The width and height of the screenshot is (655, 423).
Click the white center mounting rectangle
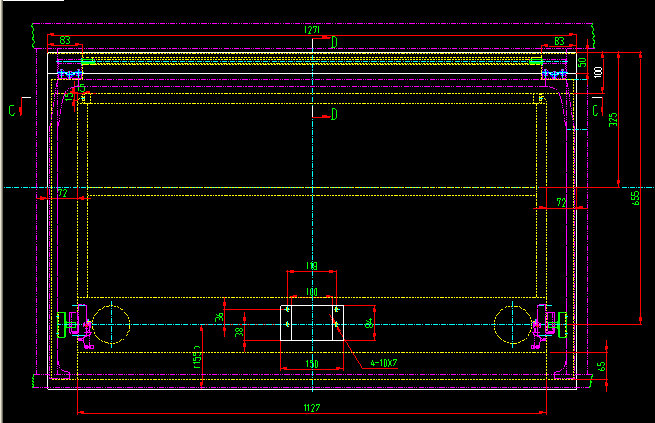coord(311,324)
